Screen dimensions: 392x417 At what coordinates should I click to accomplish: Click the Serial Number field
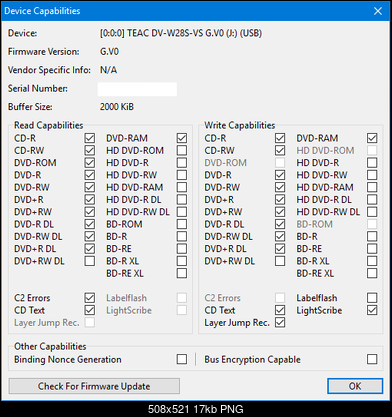[x=137, y=89]
